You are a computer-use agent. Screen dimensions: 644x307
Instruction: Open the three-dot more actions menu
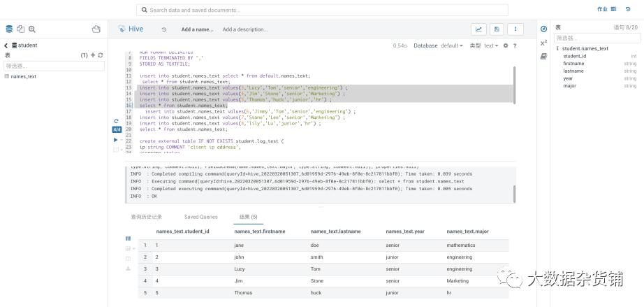[x=515, y=29]
